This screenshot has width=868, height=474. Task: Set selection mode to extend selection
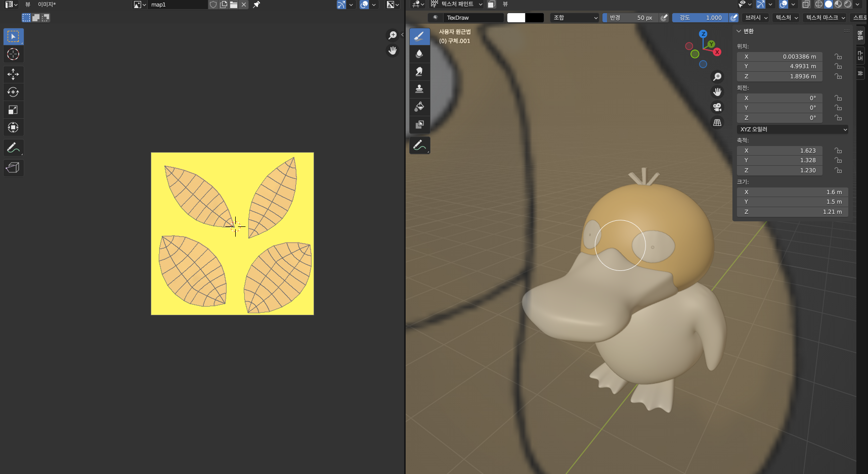click(36, 18)
